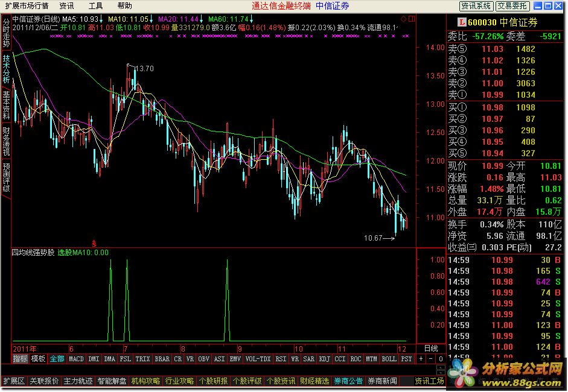568x392 pixels.
Task: Select the DMA indicator
Action: click(x=109, y=359)
